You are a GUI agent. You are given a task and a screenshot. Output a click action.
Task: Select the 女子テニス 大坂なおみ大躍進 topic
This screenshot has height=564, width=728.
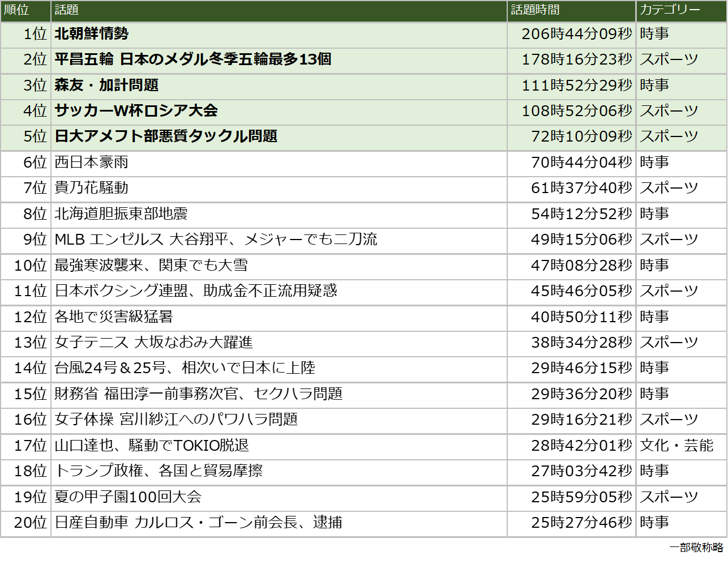click(154, 343)
